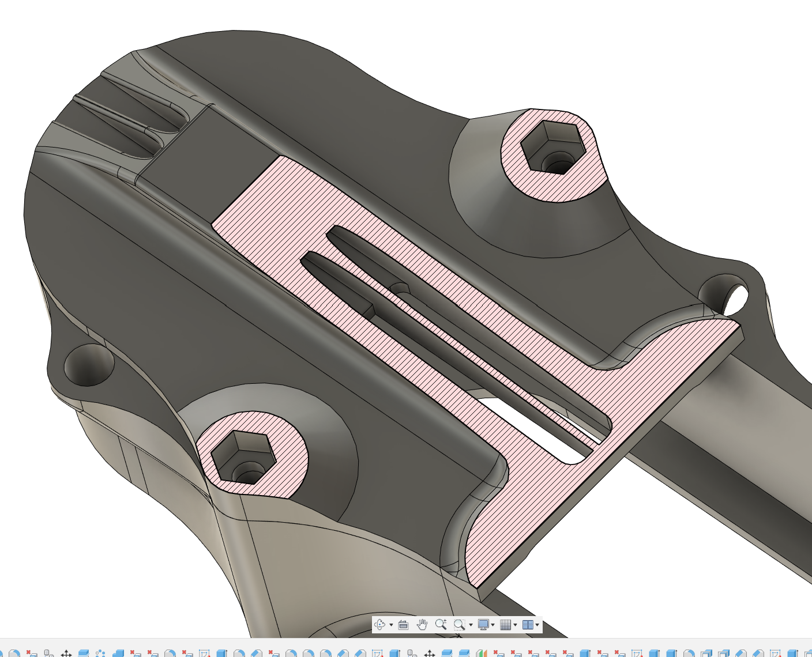Click the Grid and Snaps icon
Viewport: 812px width, 657px height.
pyautogui.click(x=506, y=625)
